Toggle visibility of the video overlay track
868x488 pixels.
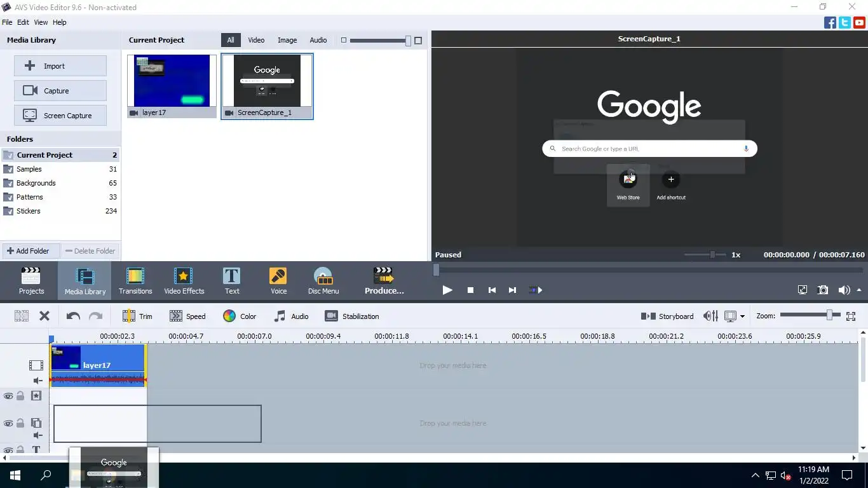click(x=8, y=423)
